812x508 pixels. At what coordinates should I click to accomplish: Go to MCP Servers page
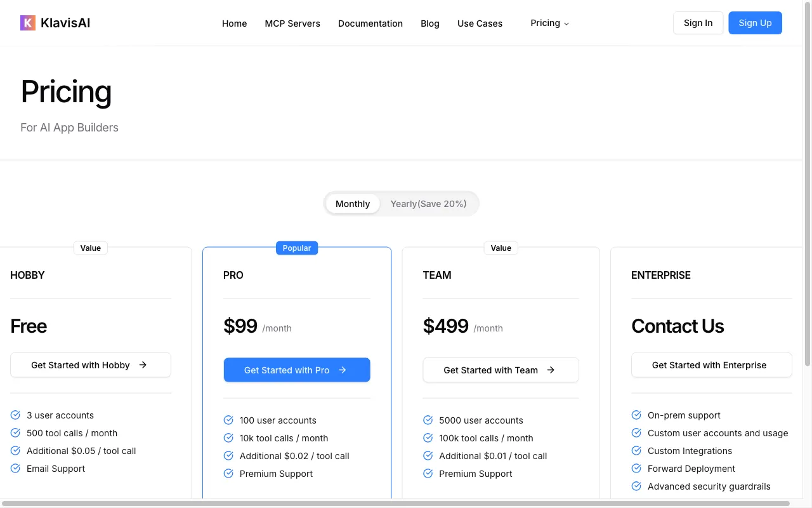tap(292, 23)
